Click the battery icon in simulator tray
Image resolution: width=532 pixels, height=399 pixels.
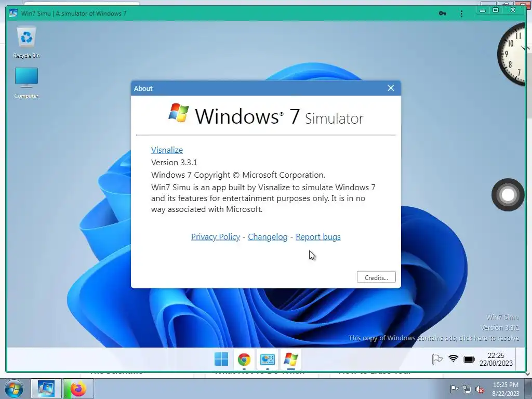click(469, 359)
